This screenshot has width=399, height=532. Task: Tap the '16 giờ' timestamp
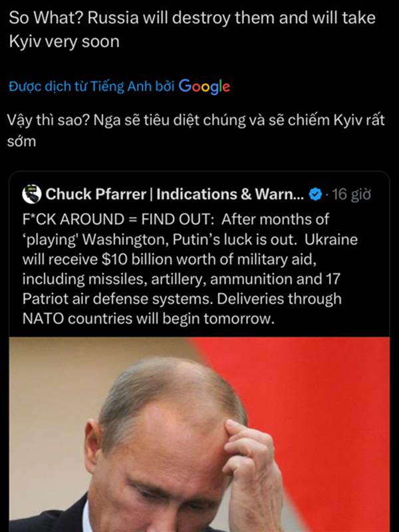(x=351, y=194)
